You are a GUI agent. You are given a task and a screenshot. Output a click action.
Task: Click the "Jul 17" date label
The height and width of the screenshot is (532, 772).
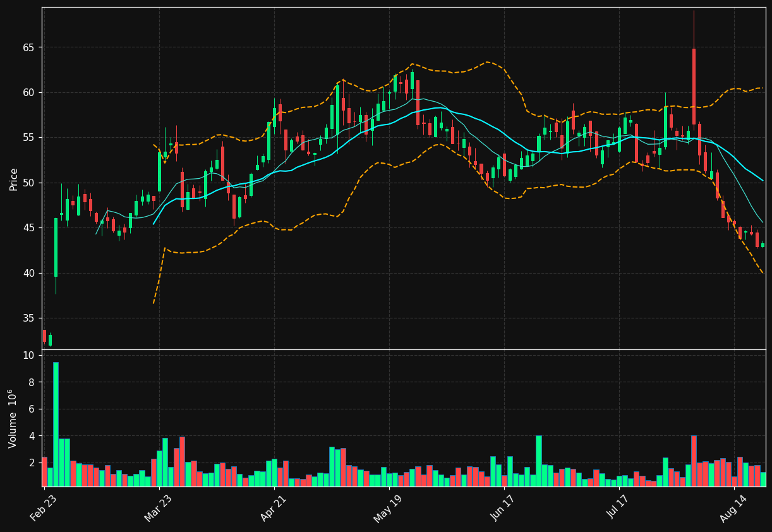(x=617, y=508)
